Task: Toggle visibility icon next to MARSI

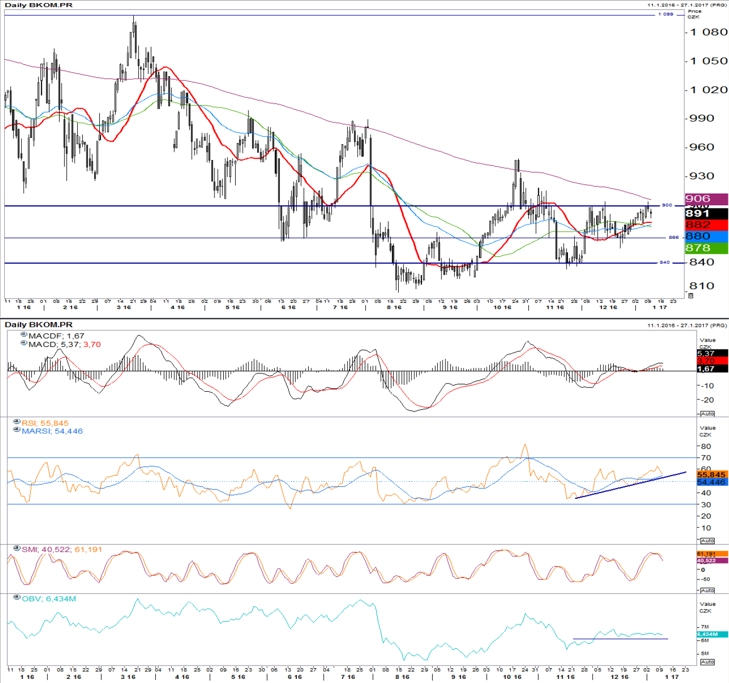Action: coord(17,430)
